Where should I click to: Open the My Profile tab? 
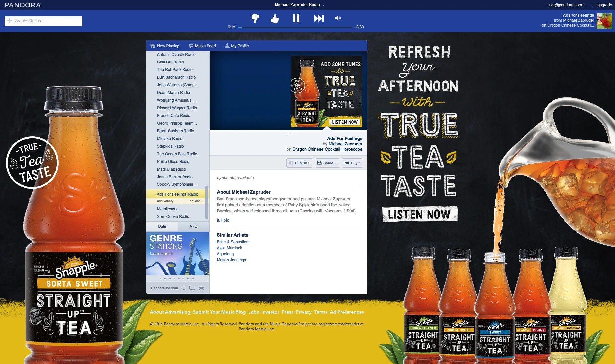click(237, 46)
